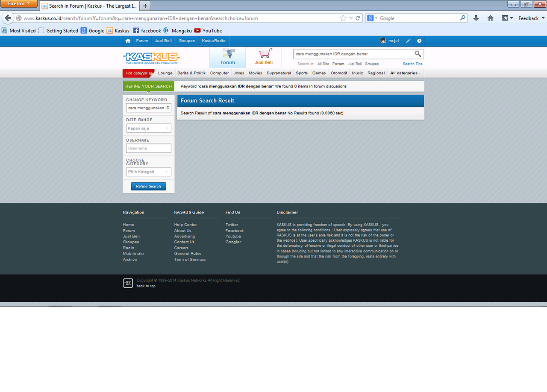547x392 pixels.
Task: Open the Mobile site footer link
Action: click(x=133, y=254)
